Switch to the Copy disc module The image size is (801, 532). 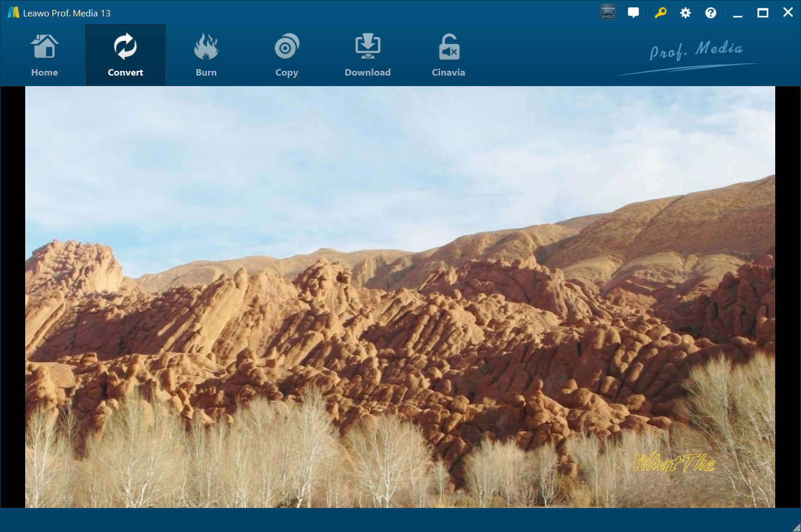(x=287, y=56)
